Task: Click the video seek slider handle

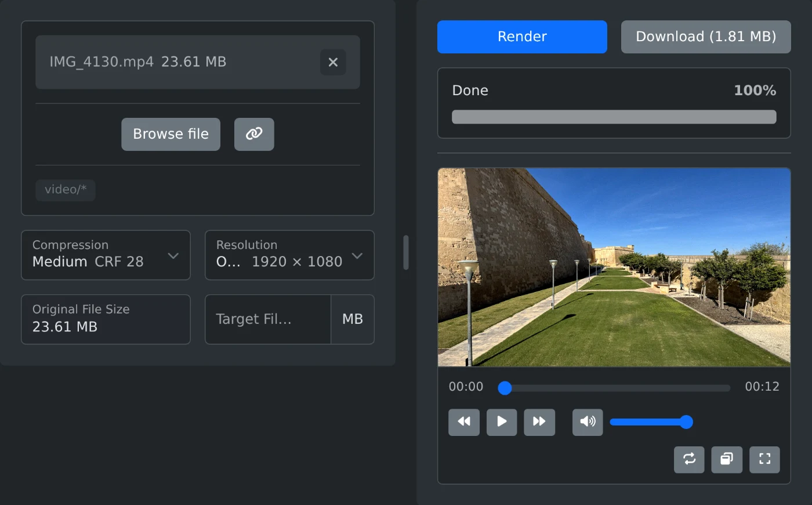Action: coord(505,388)
